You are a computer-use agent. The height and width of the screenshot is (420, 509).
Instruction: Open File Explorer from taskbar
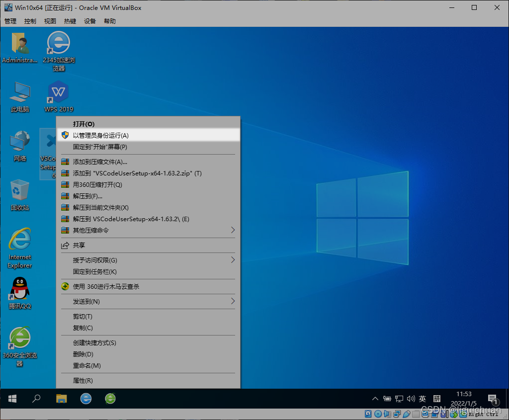pyautogui.click(x=61, y=398)
